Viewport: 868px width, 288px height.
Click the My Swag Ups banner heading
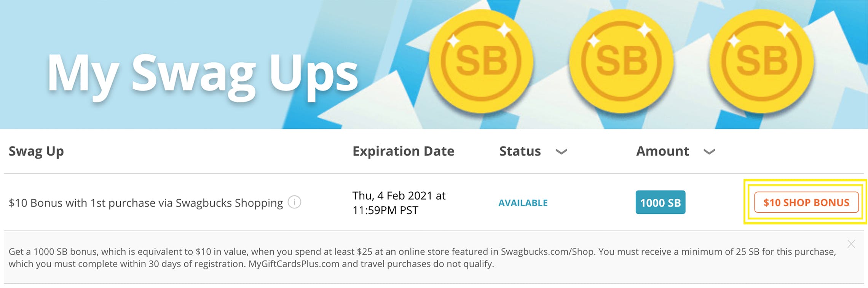(x=203, y=74)
